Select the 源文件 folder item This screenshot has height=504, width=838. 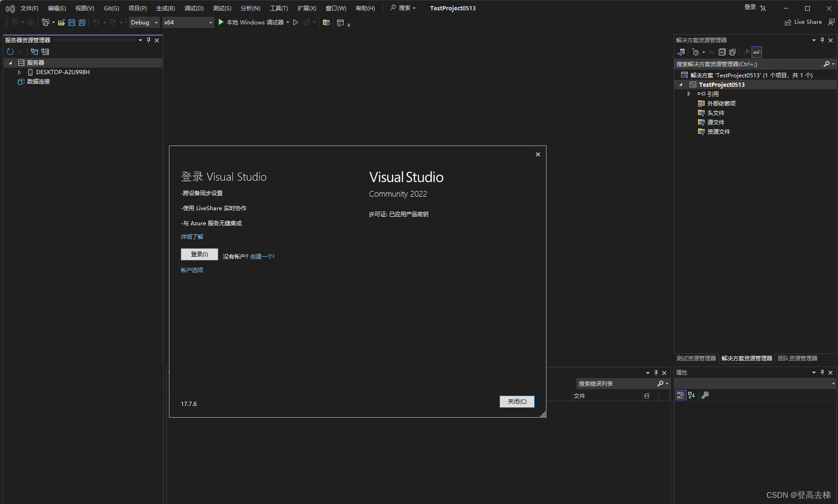715,122
